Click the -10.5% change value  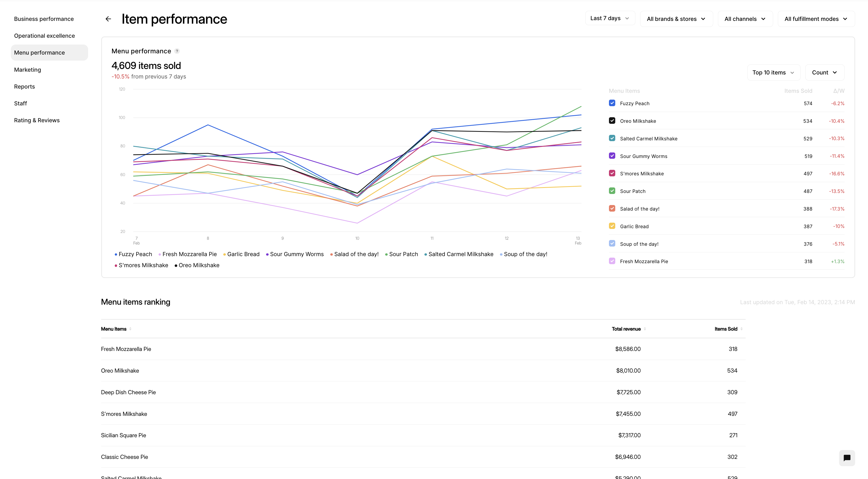(120, 76)
